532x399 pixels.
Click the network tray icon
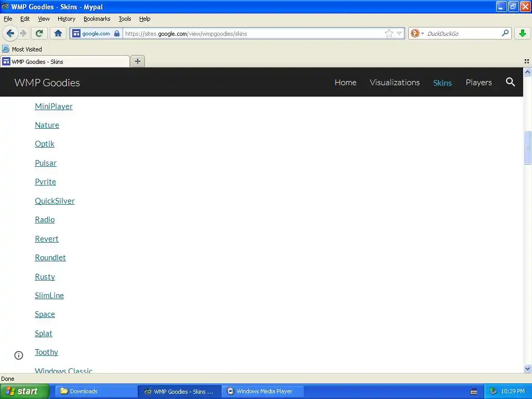(493, 391)
